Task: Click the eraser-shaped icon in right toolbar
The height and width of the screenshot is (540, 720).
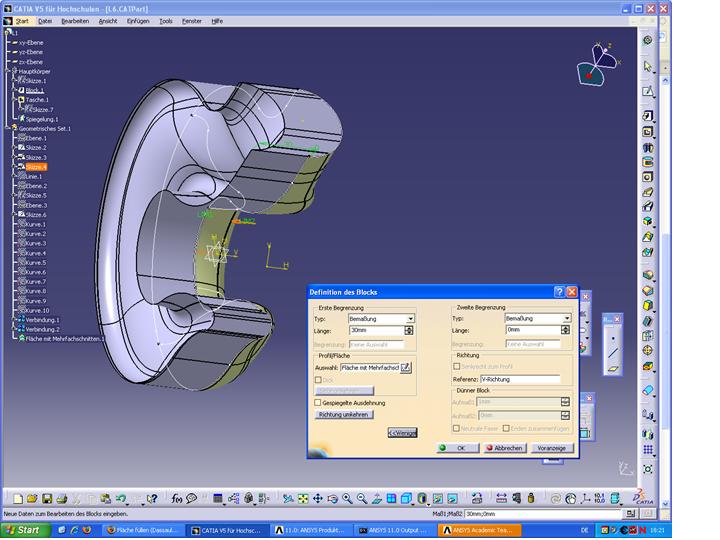Action: pyautogui.click(x=647, y=391)
